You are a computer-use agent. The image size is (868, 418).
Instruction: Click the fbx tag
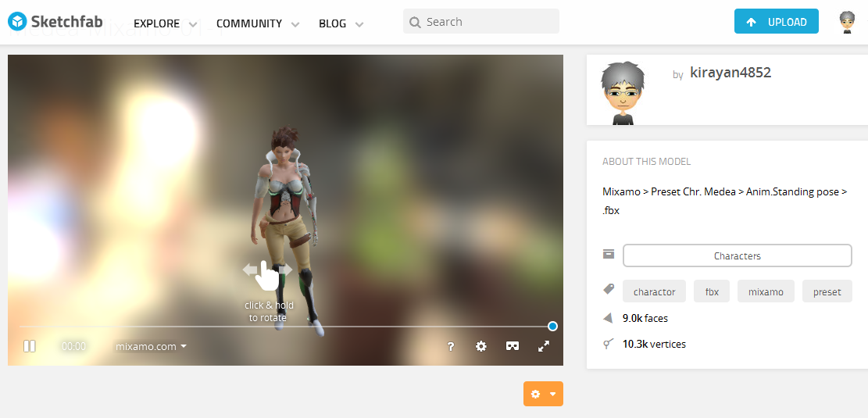(x=711, y=291)
